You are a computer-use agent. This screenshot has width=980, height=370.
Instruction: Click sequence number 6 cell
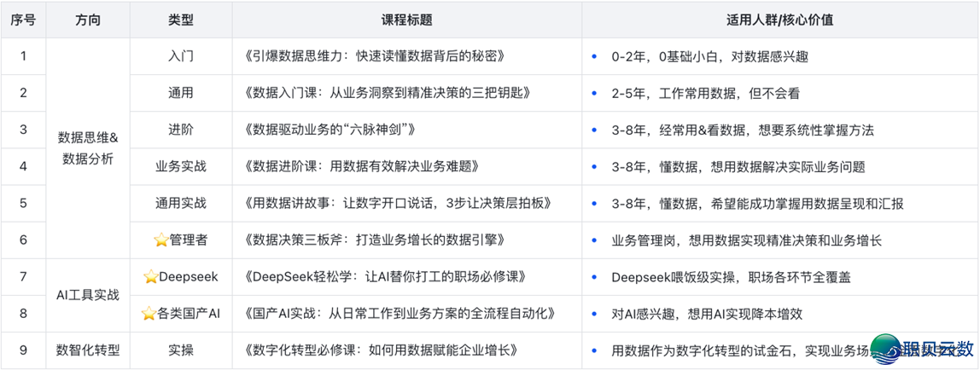click(24, 240)
